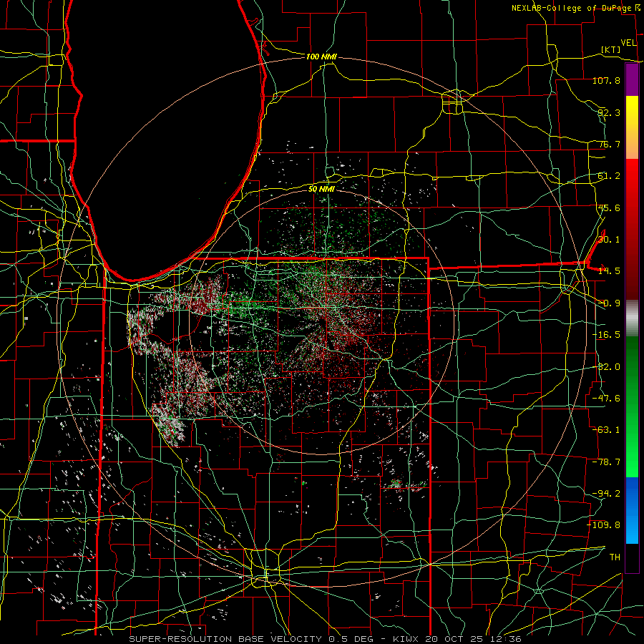The image size is (644, 644).
Task: Select the -109.8 value on velocity scale
Action: 604,525
